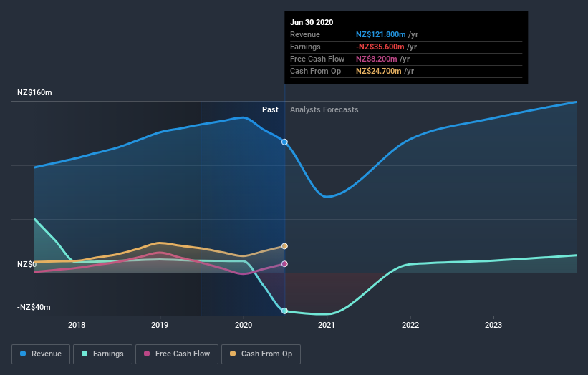Click the Revenue row label in tooltip
This screenshot has height=375, width=588.
click(305, 34)
